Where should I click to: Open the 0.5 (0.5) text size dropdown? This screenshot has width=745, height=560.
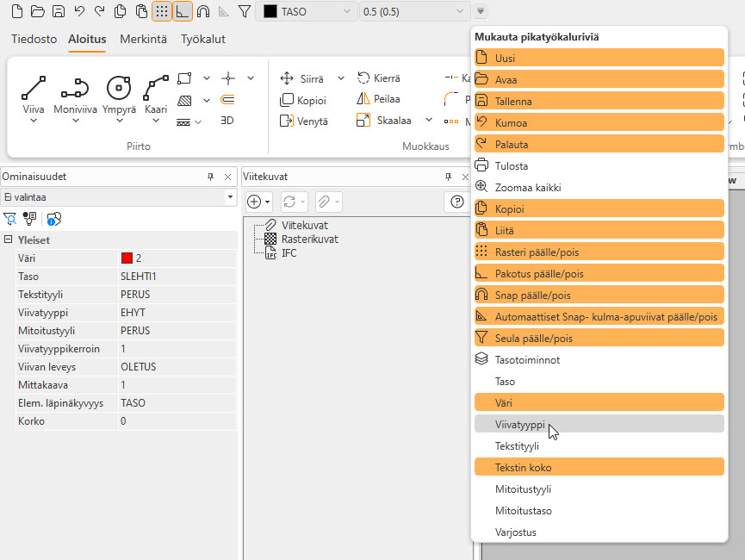pyautogui.click(x=413, y=11)
